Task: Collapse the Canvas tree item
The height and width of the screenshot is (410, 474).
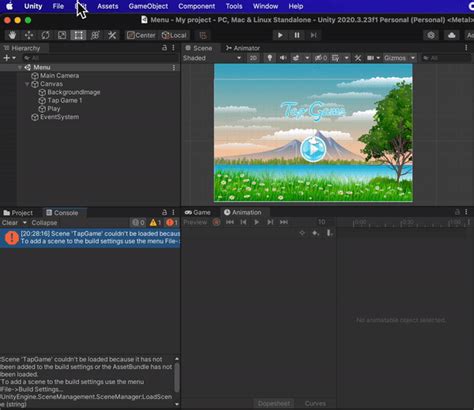Action: [27, 84]
